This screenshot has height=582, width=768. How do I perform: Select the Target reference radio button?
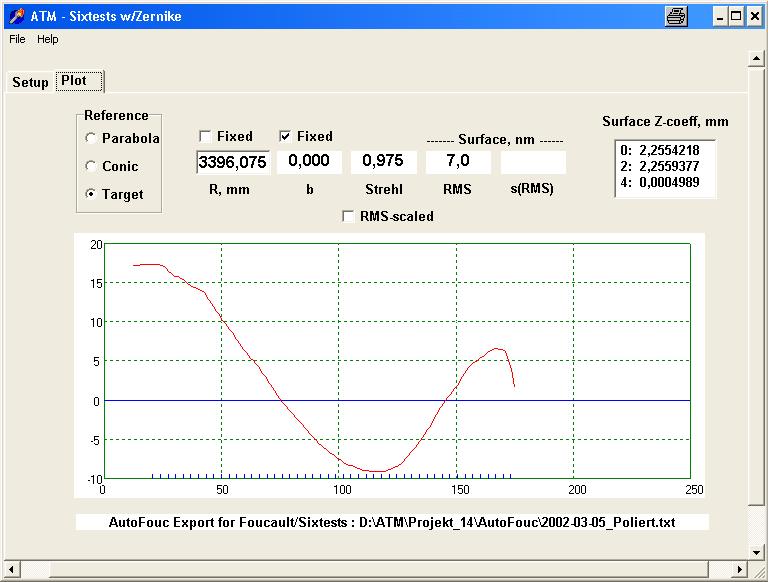click(92, 195)
